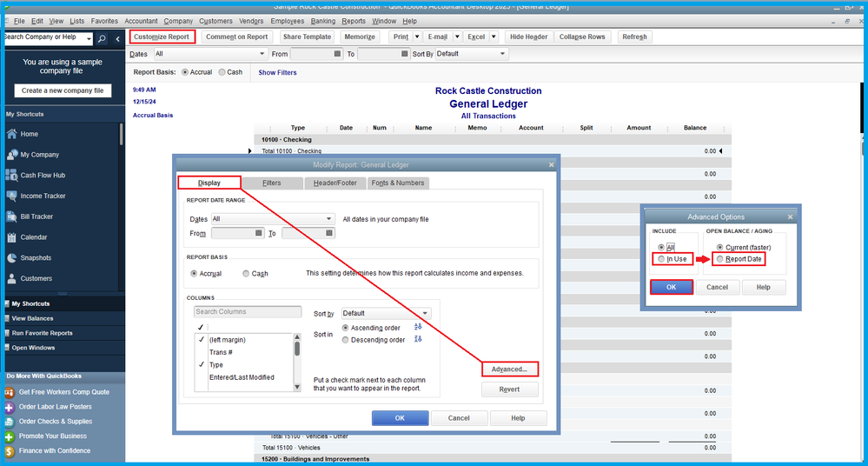
Task: Open the dialog's To date calendar icon
Action: (x=329, y=233)
